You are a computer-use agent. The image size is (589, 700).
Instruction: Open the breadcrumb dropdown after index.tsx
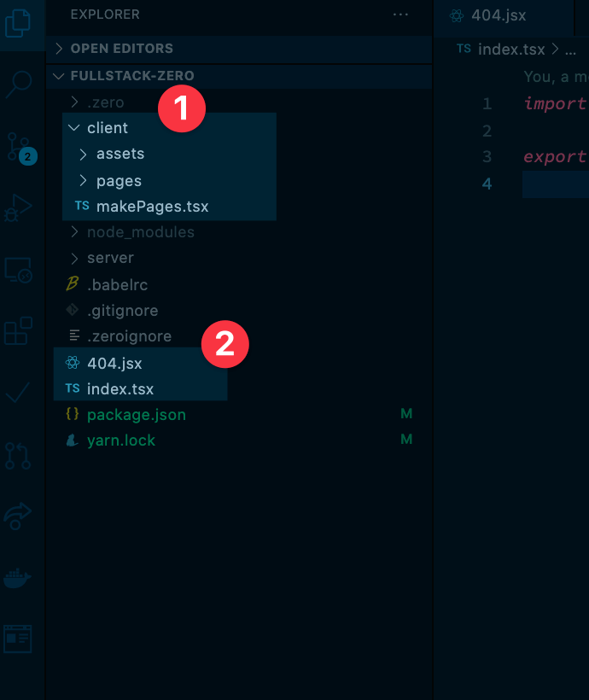[x=569, y=49]
